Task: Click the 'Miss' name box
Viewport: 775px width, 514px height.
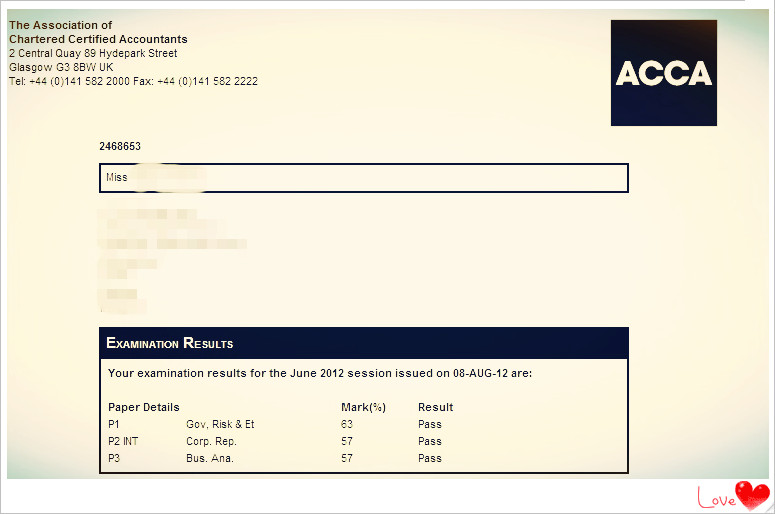Action: click(364, 178)
